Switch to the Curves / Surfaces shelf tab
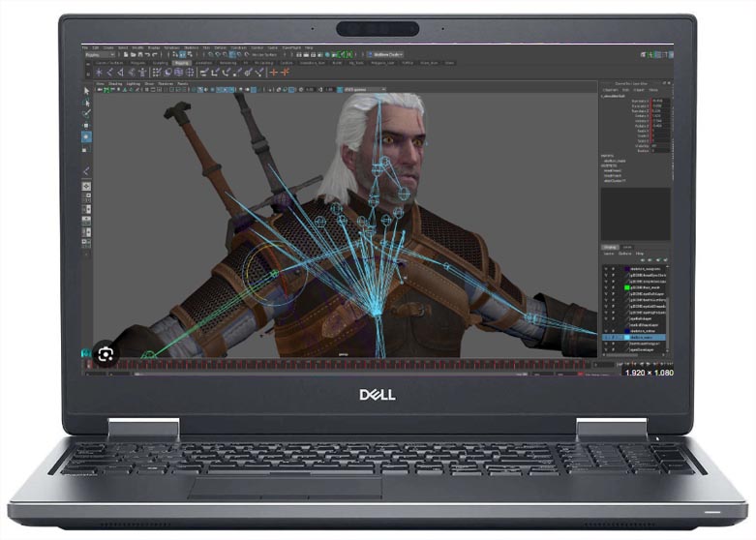Viewport: 756px width, 540px height. 109,63
